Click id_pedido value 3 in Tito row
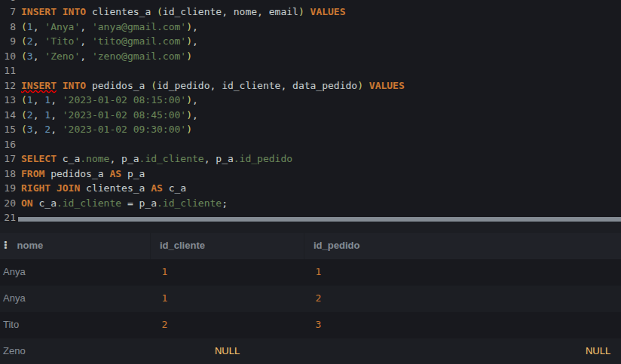621x364 pixels. (x=318, y=325)
